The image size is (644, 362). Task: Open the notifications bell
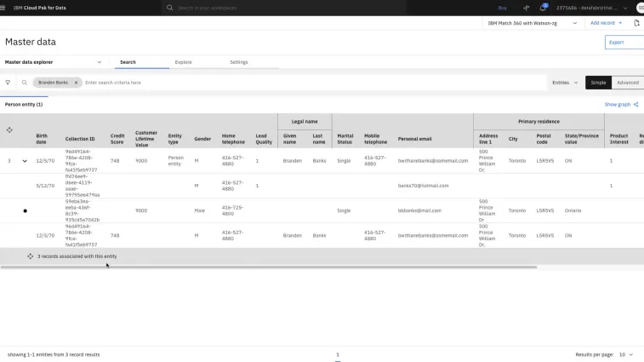tap(543, 8)
